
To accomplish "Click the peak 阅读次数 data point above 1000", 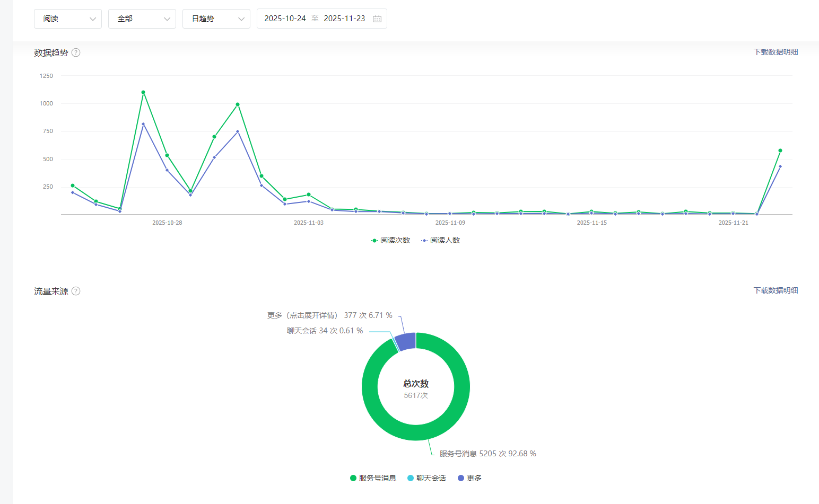I will click(x=143, y=92).
